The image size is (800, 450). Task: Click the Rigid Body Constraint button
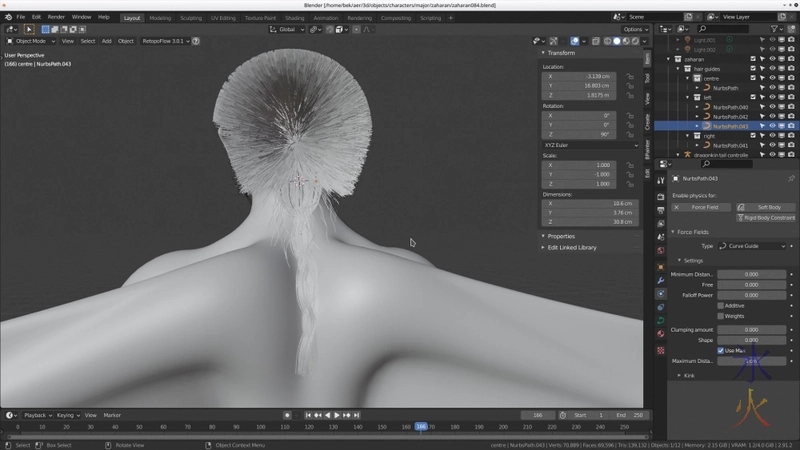[768, 217]
